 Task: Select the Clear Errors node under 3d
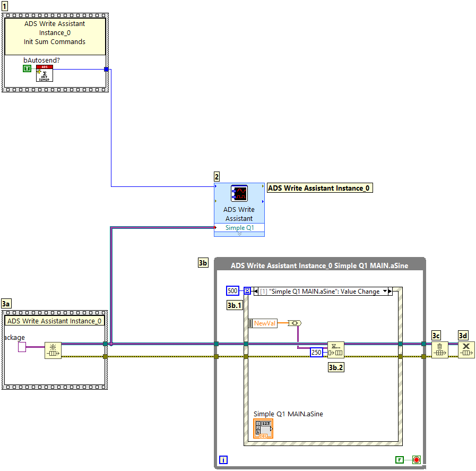466,350
